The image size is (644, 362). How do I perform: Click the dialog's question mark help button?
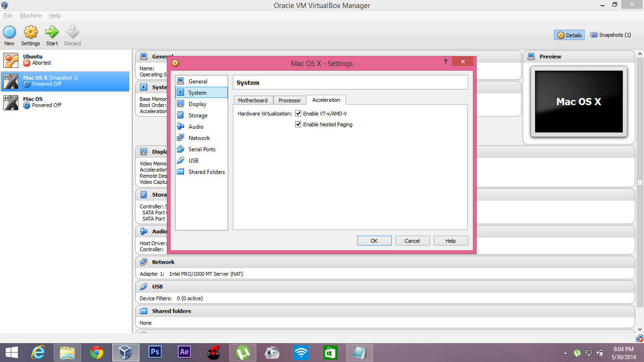pos(446,62)
